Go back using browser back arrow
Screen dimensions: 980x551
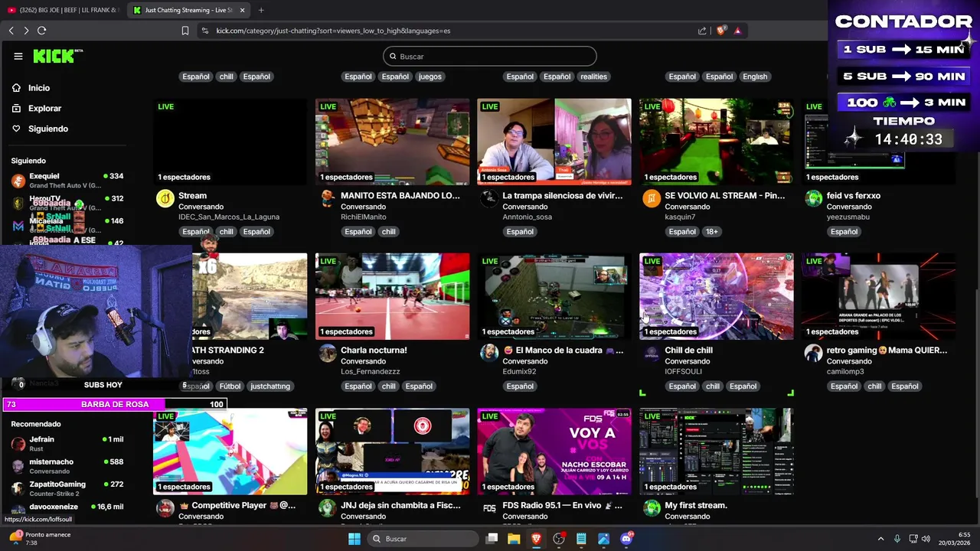click(x=11, y=31)
